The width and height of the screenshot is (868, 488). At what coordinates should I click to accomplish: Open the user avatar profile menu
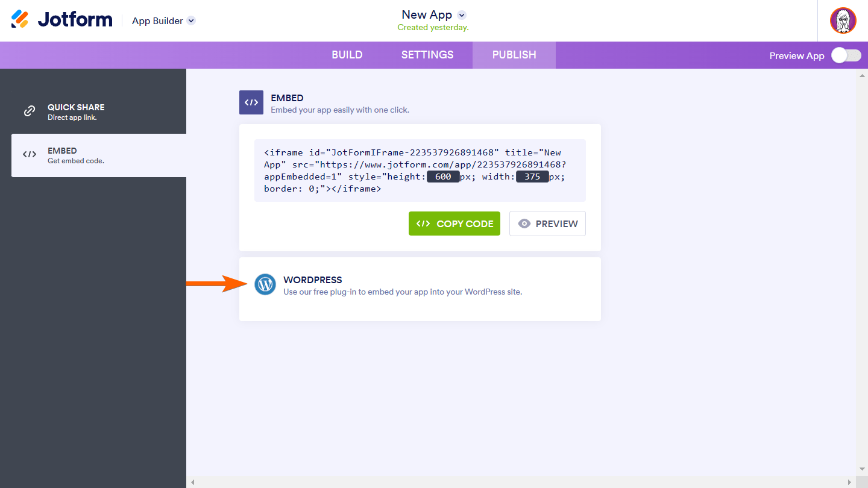(843, 20)
